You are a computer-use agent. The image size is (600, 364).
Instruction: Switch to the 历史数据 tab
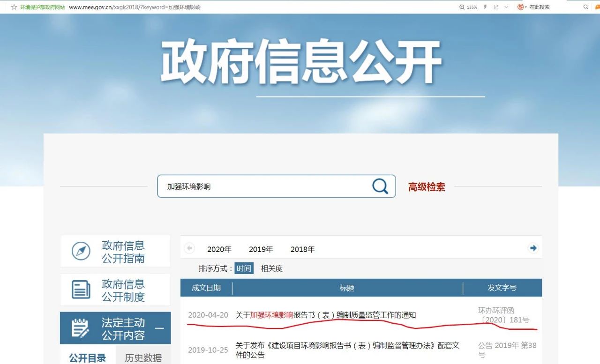pyautogui.click(x=143, y=357)
